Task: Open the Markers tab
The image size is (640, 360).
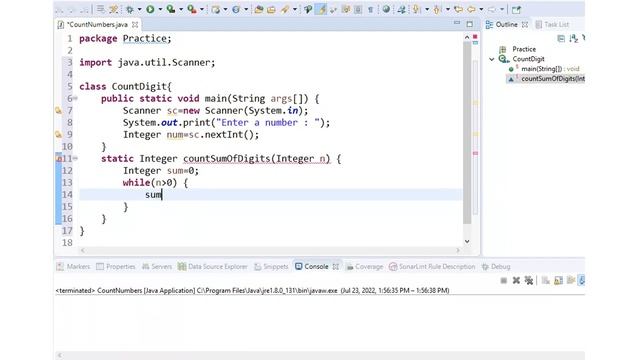Action: [73, 267]
